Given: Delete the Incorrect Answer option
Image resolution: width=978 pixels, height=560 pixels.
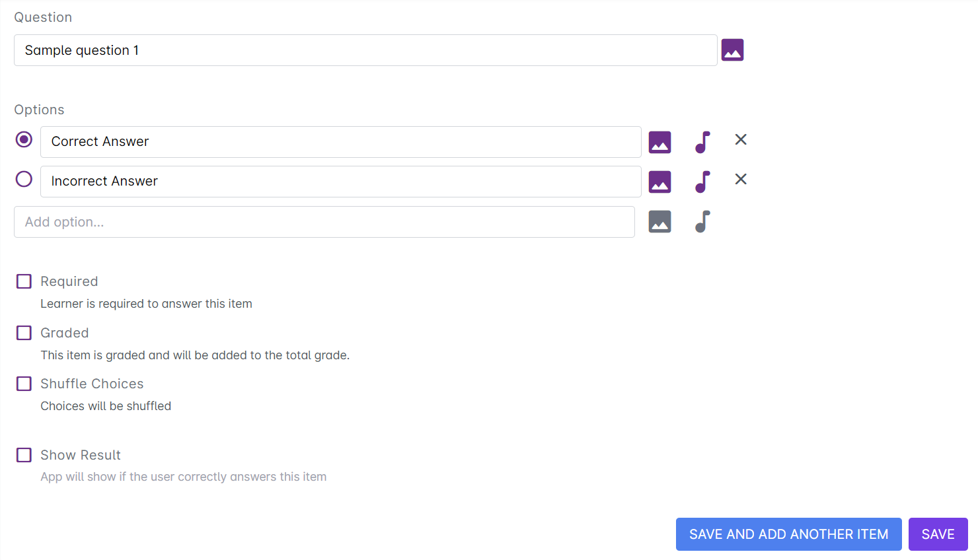Looking at the screenshot, I should pos(741,179).
